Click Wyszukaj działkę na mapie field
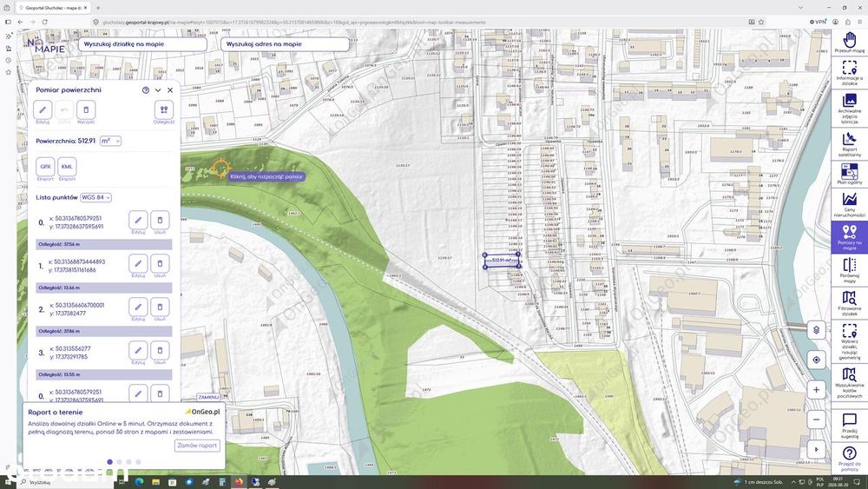Viewport: 868px width, 489px height. (143, 43)
